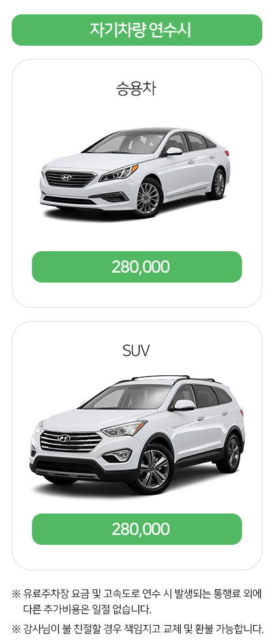Select the 승용차 title label
Screen dimensions: 274x644
(x=136, y=88)
